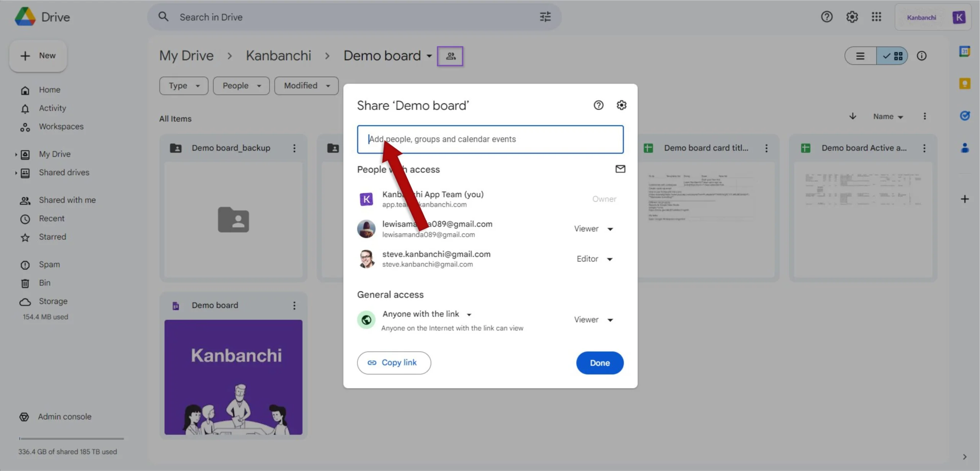Screen dimensions: 980x471
Task: Open the Modified filter dropdown
Action: [306, 86]
